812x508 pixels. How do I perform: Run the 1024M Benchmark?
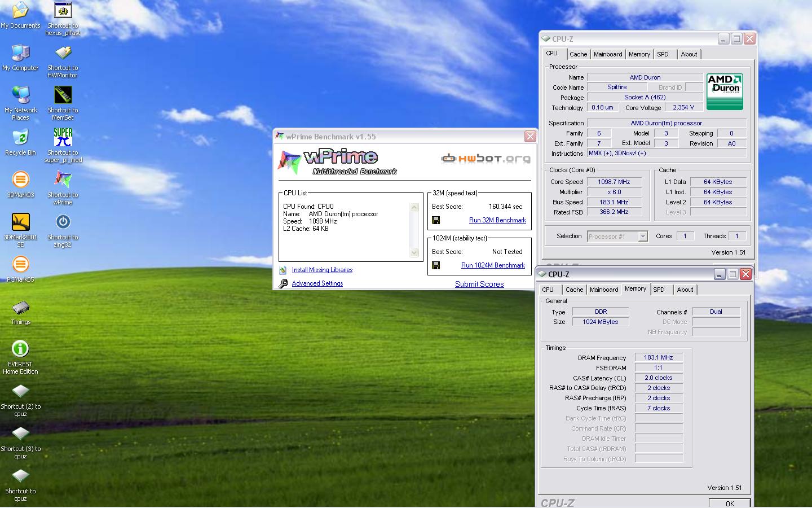tap(493, 265)
